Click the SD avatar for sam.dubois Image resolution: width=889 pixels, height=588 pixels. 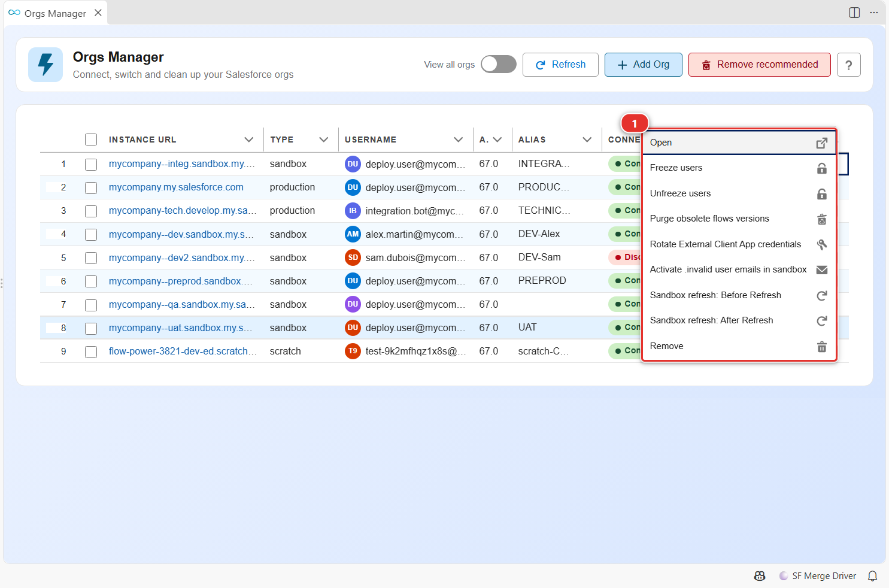pos(353,257)
